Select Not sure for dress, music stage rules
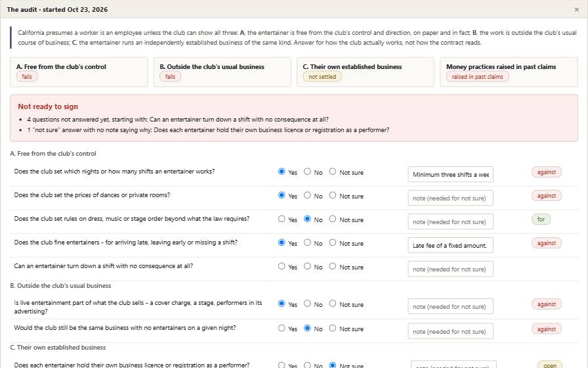The image size is (588, 368). (333, 219)
